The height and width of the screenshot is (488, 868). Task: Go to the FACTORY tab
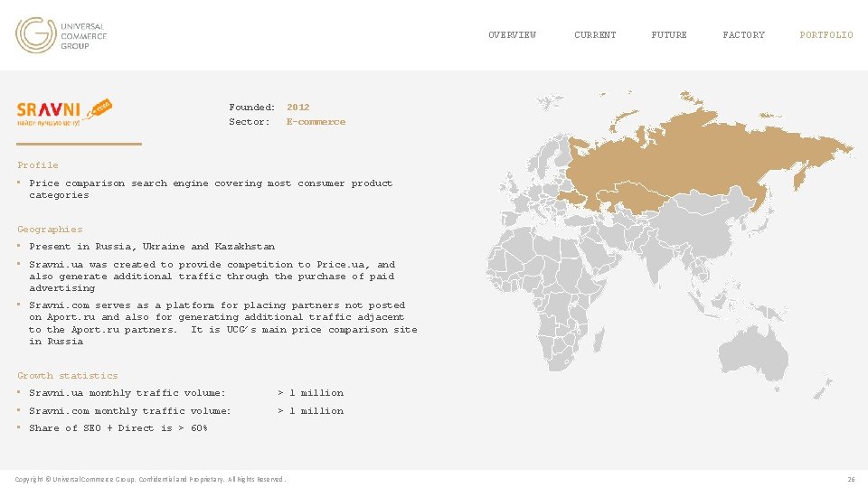click(x=743, y=35)
